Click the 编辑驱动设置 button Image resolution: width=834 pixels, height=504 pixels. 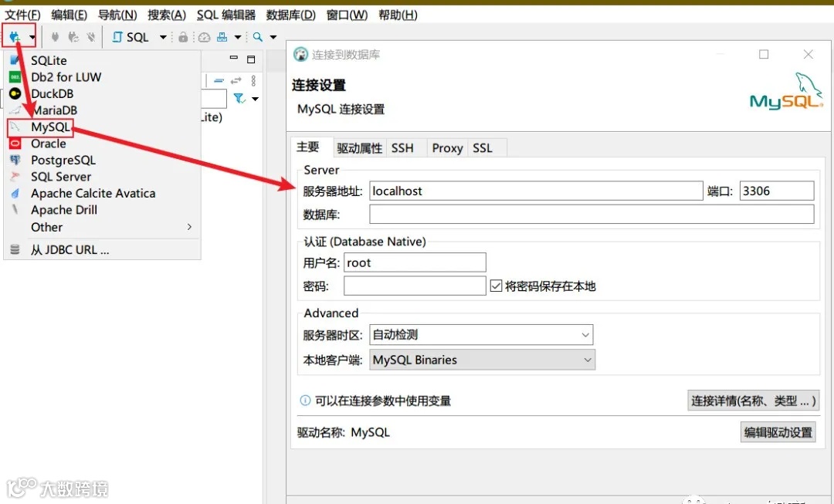[x=778, y=432]
